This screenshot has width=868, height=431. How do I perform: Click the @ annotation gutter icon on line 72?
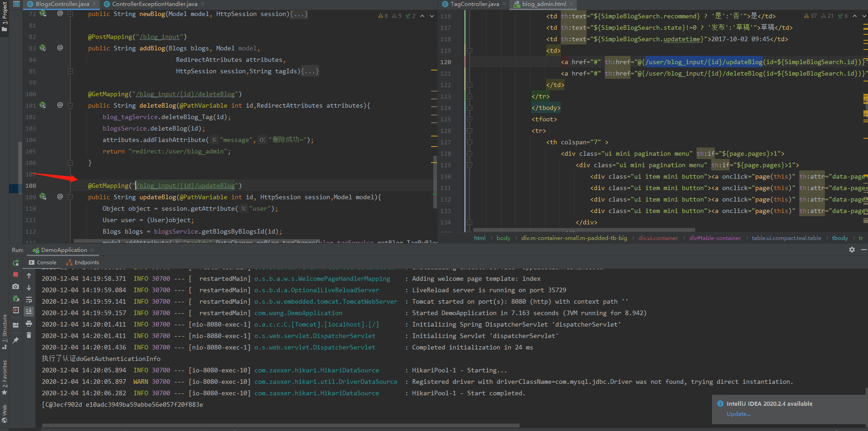60,14
